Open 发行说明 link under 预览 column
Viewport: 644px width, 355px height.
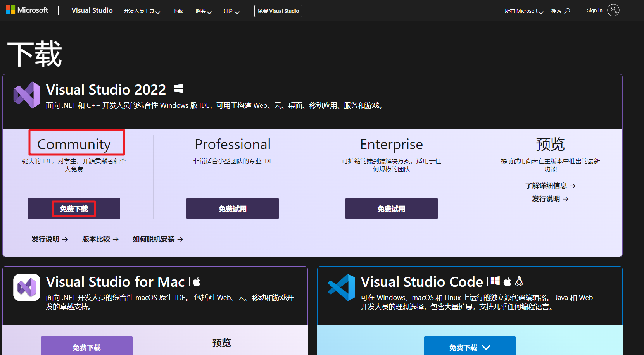point(550,199)
